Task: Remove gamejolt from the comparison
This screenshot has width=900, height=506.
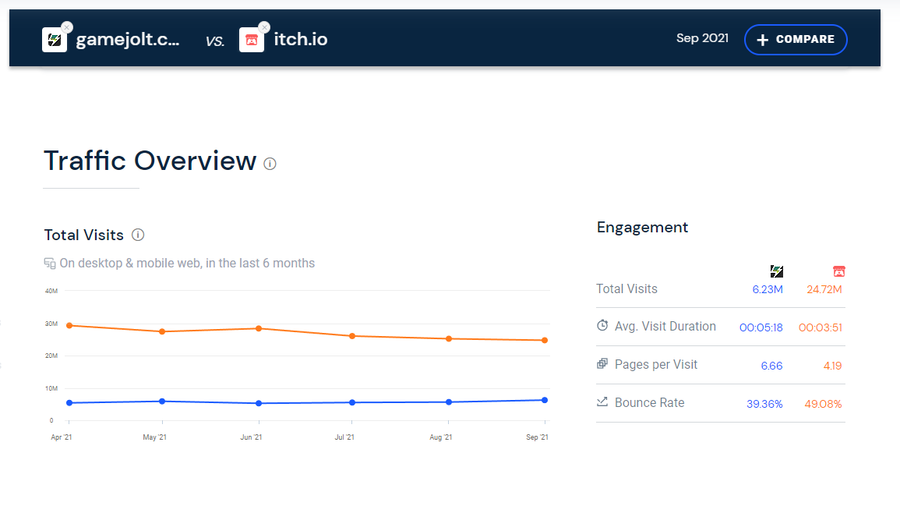Action: pos(67,27)
